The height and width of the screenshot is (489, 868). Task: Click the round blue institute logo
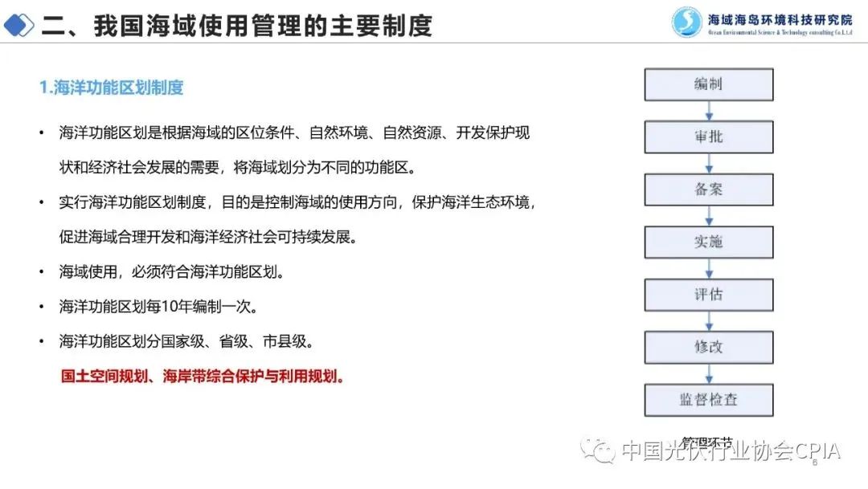pos(686,22)
